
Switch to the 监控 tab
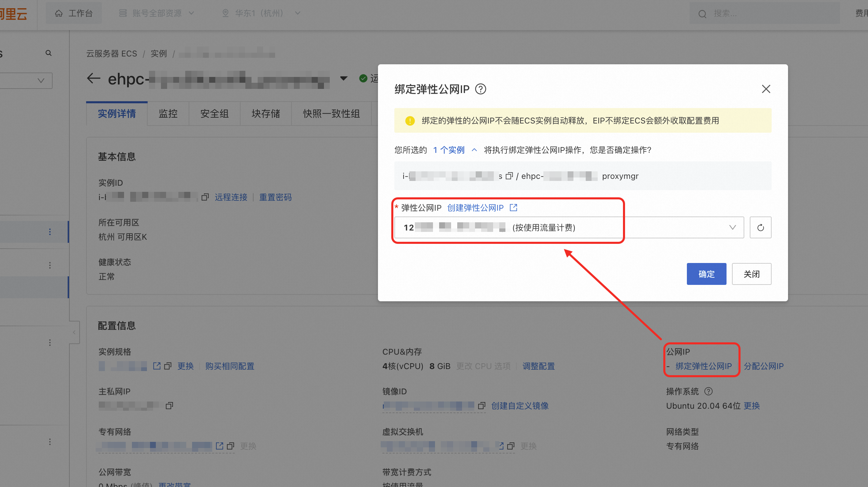[168, 114]
